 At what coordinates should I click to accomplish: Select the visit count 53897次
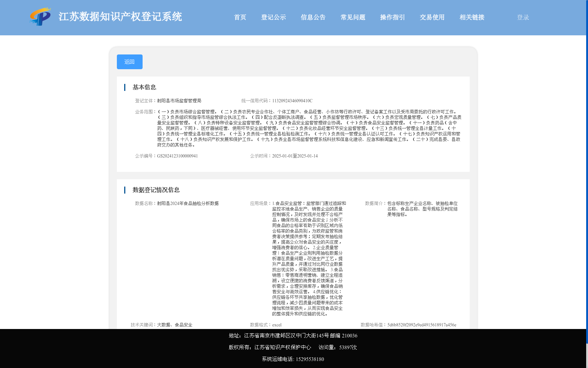pyautogui.click(x=348, y=347)
